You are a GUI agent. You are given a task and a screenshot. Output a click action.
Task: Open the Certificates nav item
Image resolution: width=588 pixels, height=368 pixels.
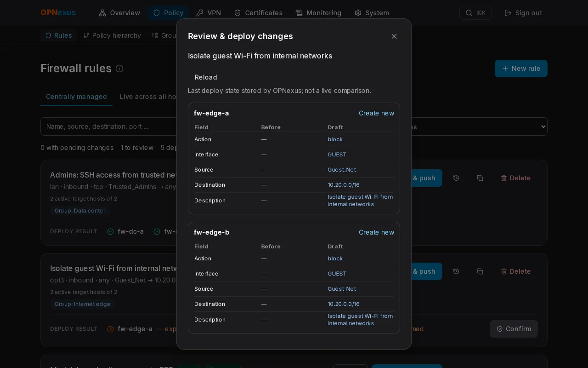click(x=258, y=13)
